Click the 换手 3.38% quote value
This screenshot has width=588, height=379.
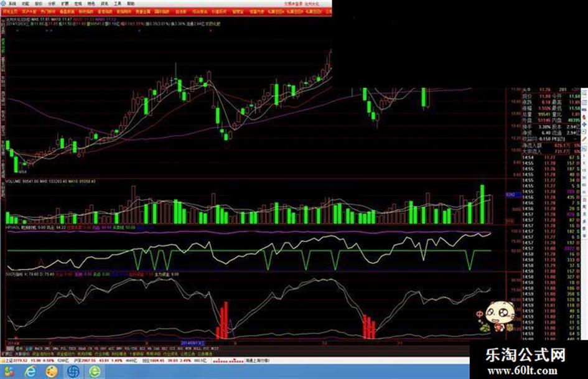click(x=545, y=127)
